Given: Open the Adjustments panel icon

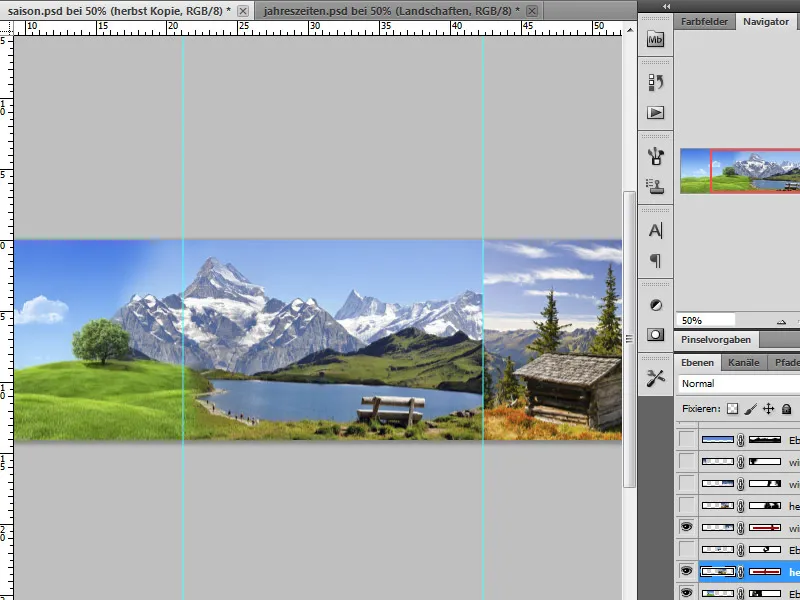Looking at the screenshot, I should (655, 305).
